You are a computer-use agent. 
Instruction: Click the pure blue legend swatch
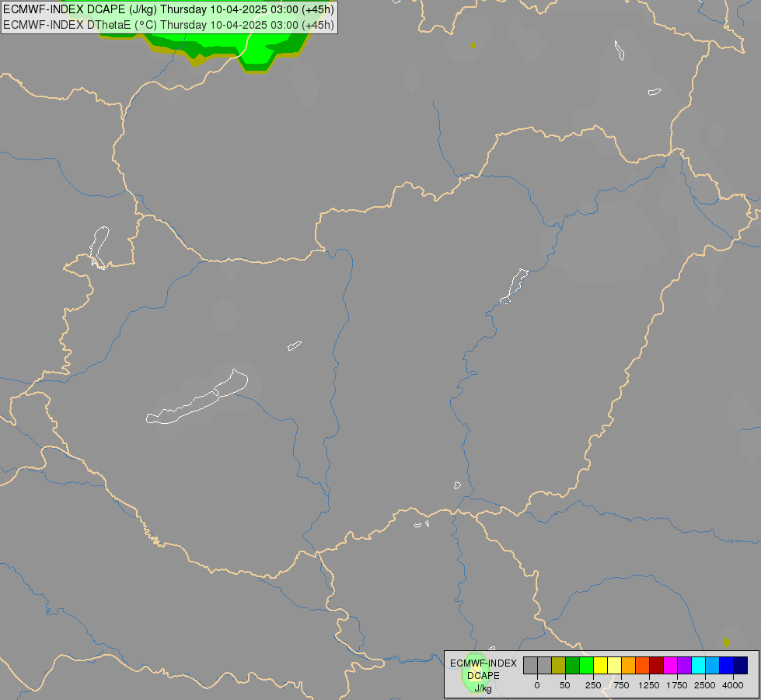tap(727, 666)
